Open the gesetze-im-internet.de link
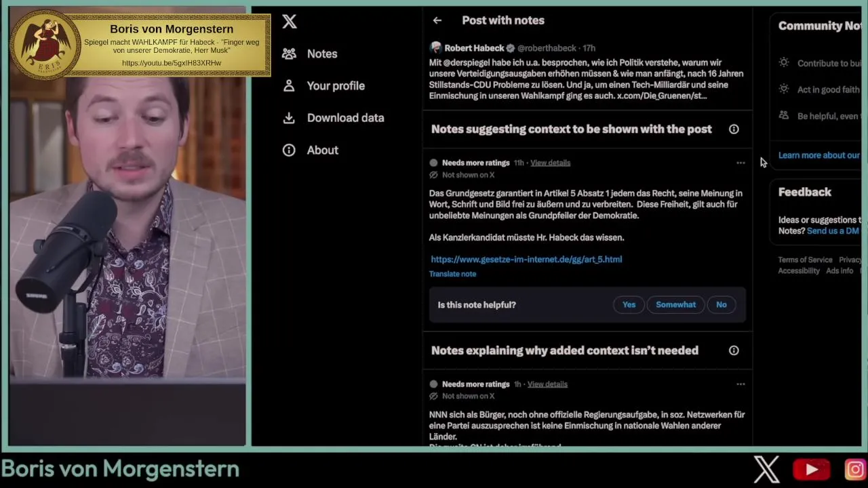Image resolution: width=868 pixels, height=488 pixels. (526, 259)
